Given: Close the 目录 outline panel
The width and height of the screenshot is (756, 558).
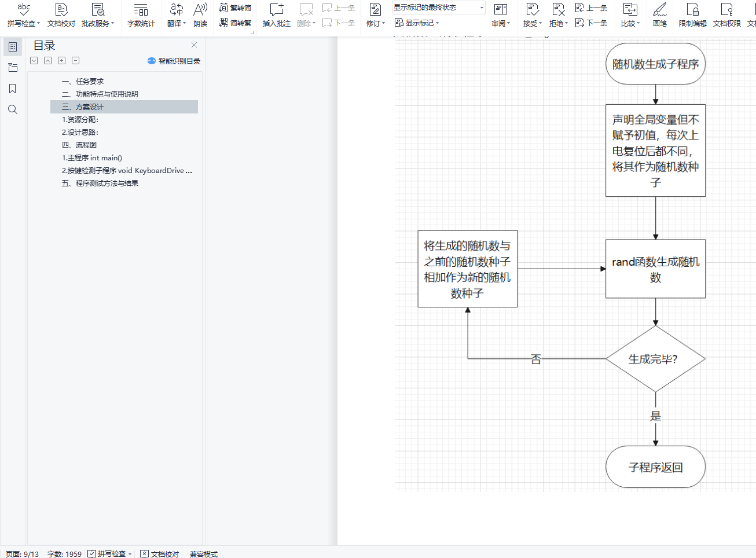Looking at the screenshot, I should (x=194, y=45).
